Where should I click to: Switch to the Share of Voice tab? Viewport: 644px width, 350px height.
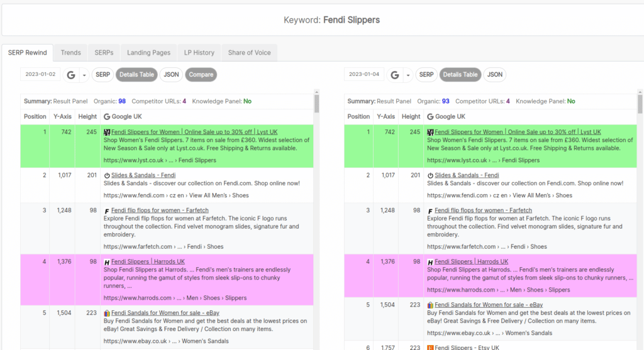click(249, 53)
